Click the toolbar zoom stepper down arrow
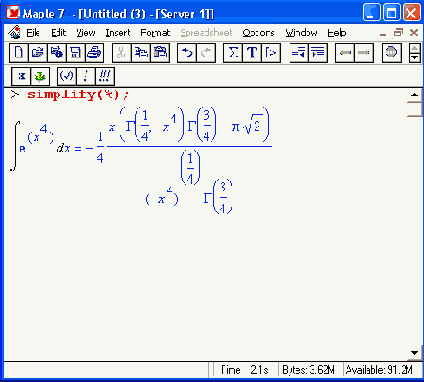 click(414, 58)
